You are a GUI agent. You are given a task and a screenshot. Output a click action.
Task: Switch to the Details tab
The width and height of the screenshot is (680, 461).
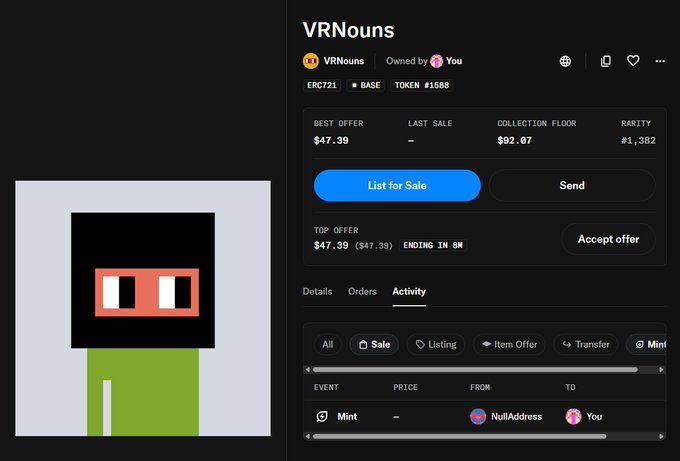click(x=317, y=291)
